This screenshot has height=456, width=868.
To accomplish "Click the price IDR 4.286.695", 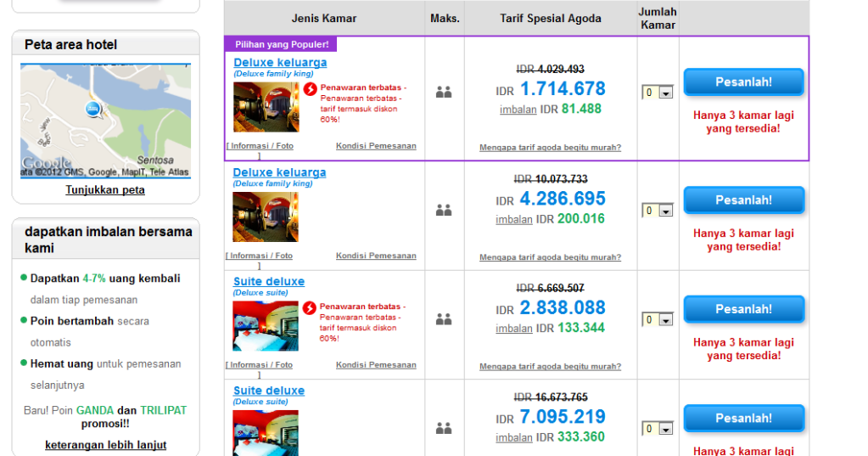I will click(x=551, y=199).
